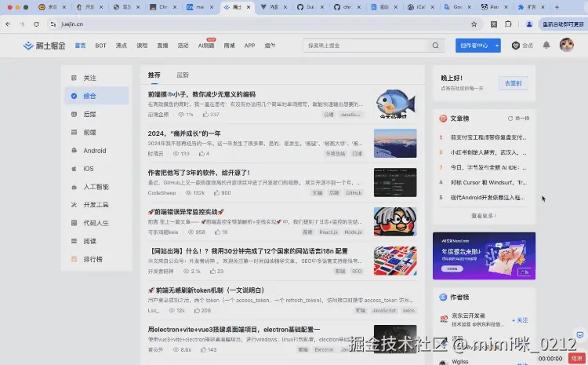
Task: Open the 会员 membership badge icon
Action: coord(516,46)
